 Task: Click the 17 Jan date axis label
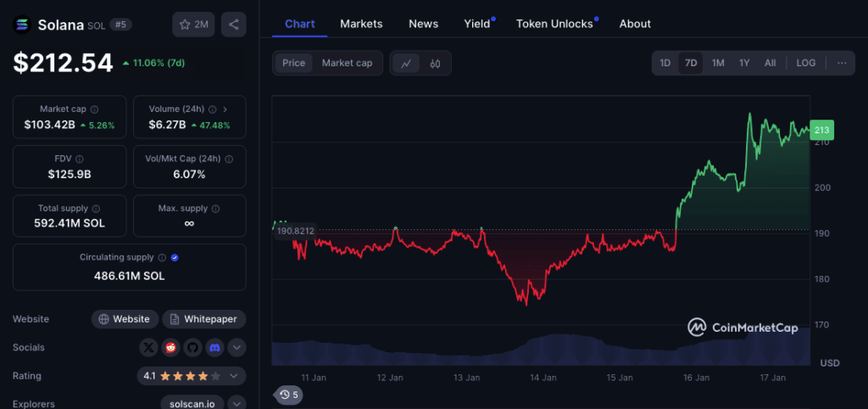pos(773,378)
